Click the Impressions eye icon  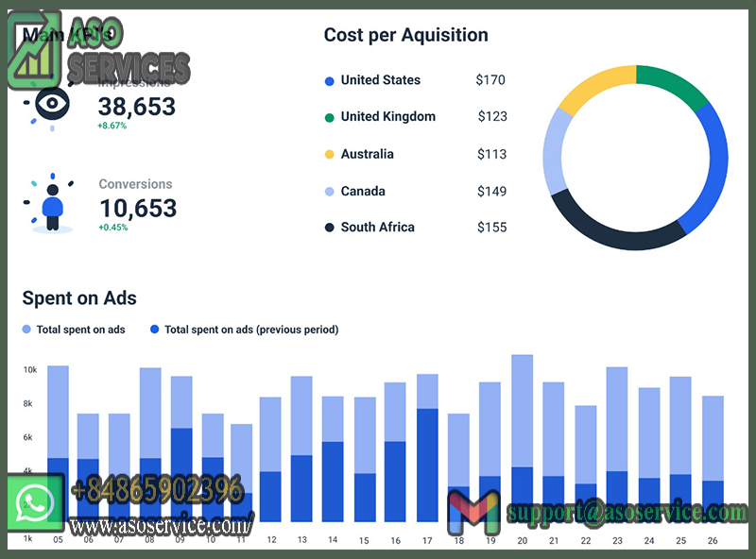tap(52, 104)
